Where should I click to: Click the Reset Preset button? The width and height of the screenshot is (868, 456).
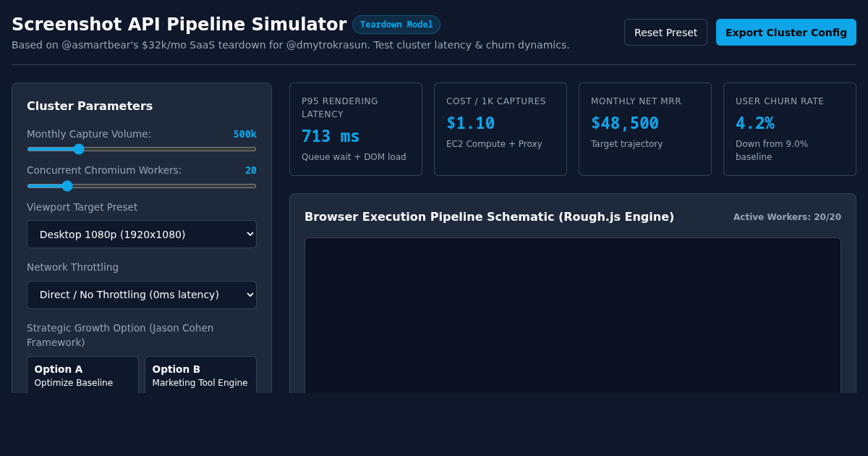point(665,33)
